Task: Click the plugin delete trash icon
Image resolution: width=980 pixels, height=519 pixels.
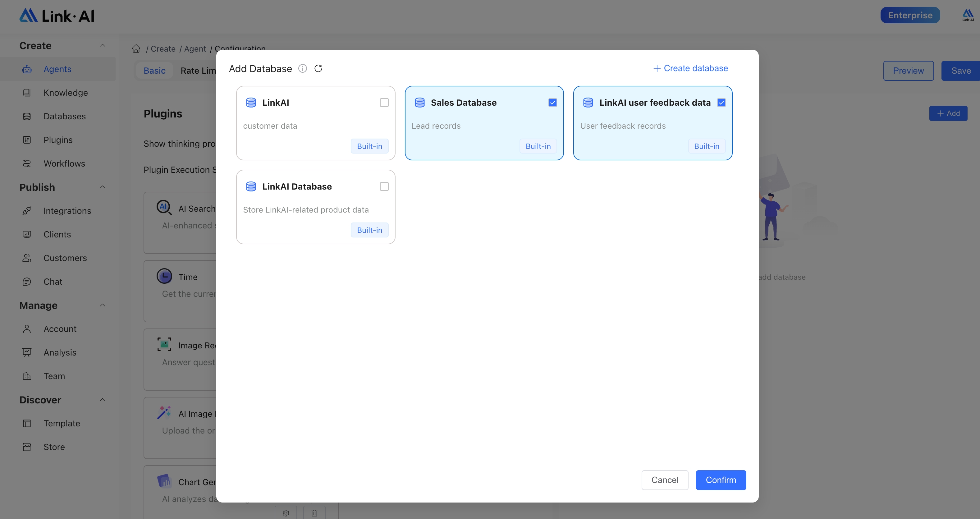Action: (x=314, y=513)
